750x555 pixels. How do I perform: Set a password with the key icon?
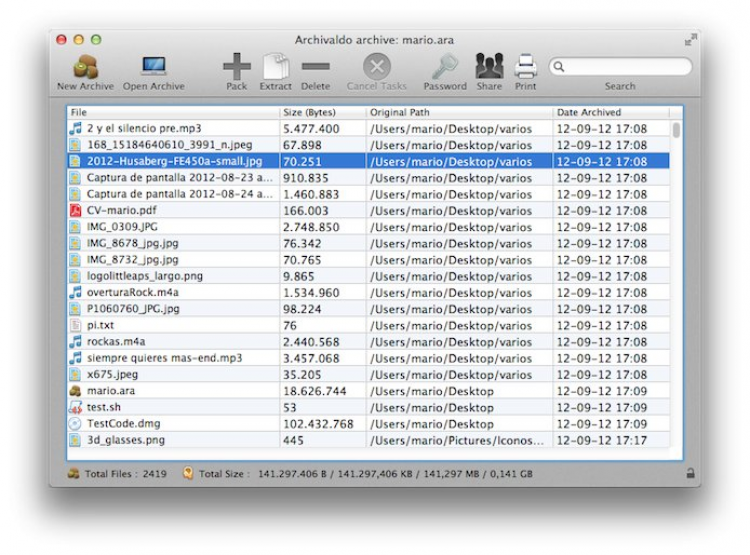click(x=445, y=67)
